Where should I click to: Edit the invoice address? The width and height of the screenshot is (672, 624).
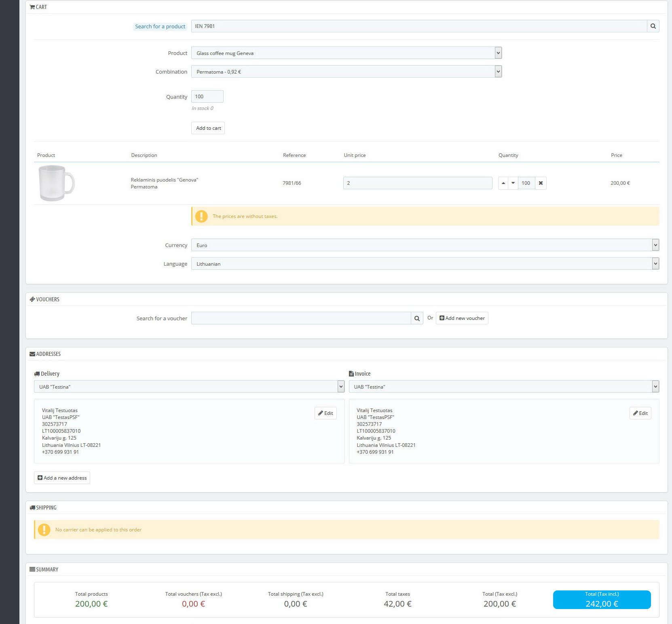[x=640, y=413]
